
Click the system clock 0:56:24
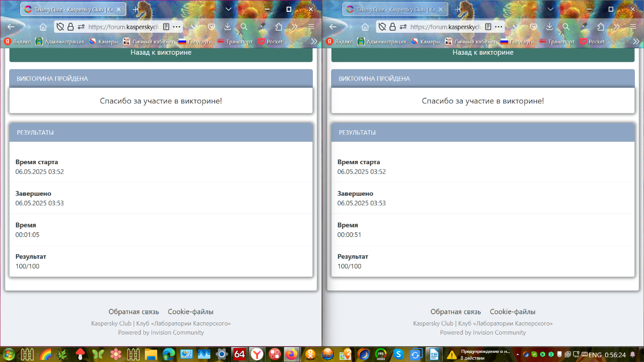click(x=615, y=355)
